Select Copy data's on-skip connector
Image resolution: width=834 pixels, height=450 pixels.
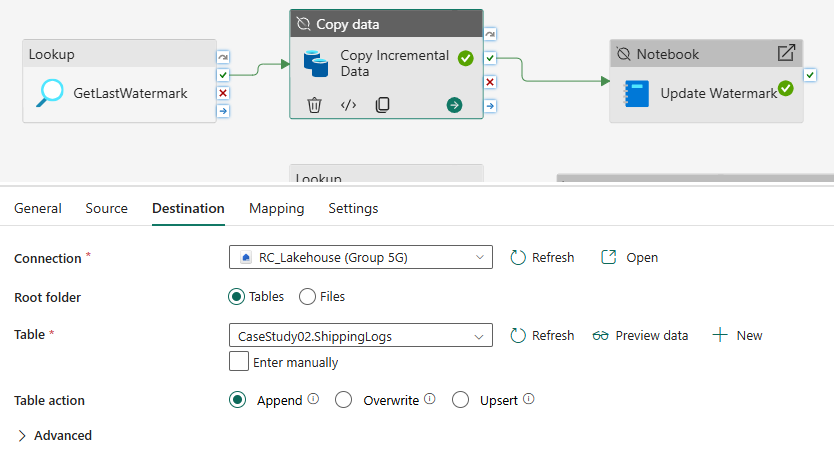tap(490, 34)
